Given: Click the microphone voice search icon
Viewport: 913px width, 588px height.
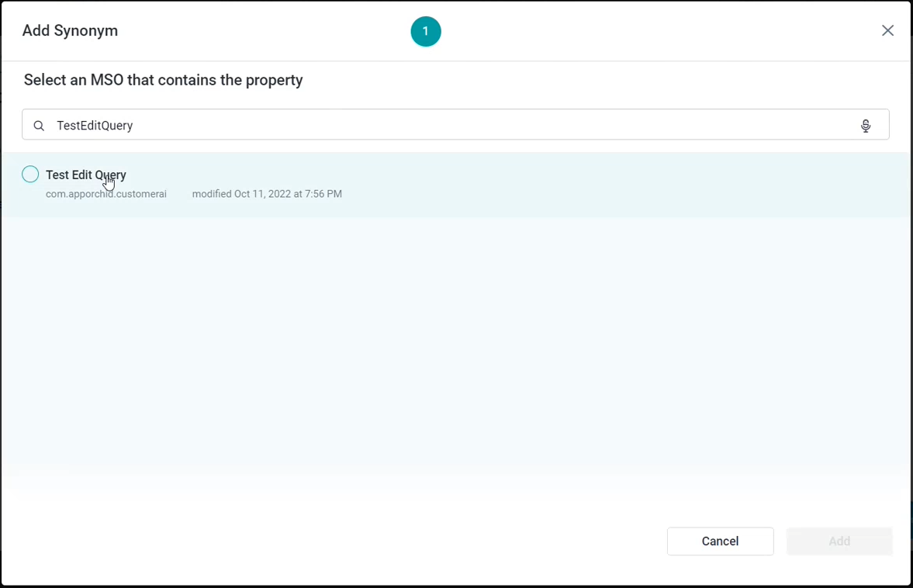Looking at the screenshot, I should pyautogui.click(x=866, y=126).
